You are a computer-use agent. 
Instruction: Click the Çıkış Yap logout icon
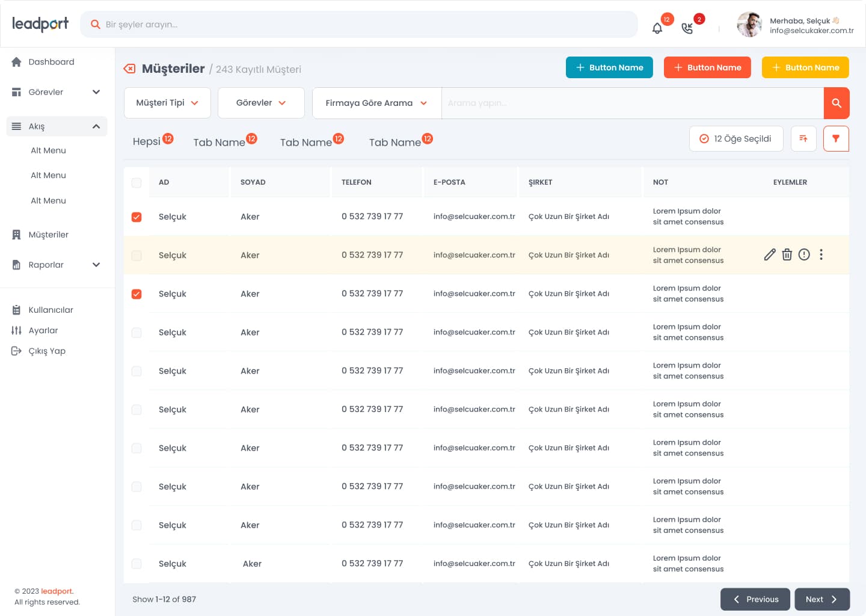click(16, 351)
